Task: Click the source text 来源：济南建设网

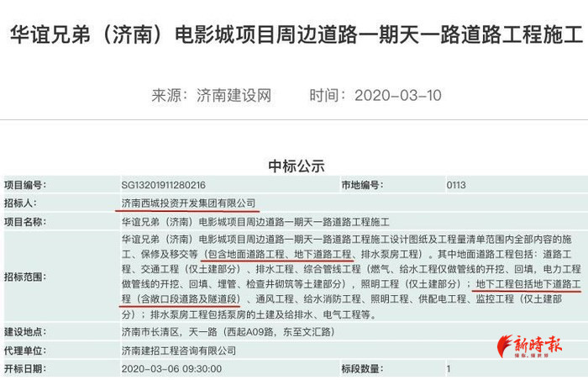Action: [x=212, y=95]
